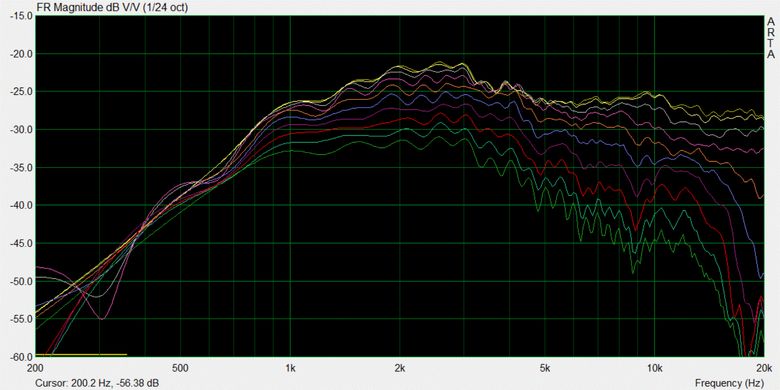Click the 200 frequency axis label

(35, 369)
